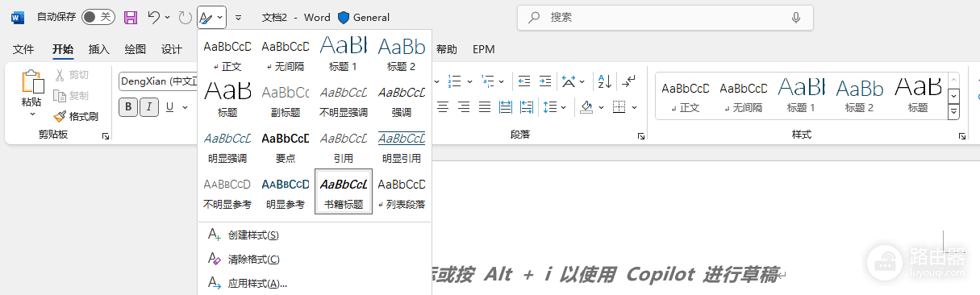This screenshot has width=980, height=295.
Task: Select 无间隔 style in the ribbon gallery
Action: (x=744, y=95)
